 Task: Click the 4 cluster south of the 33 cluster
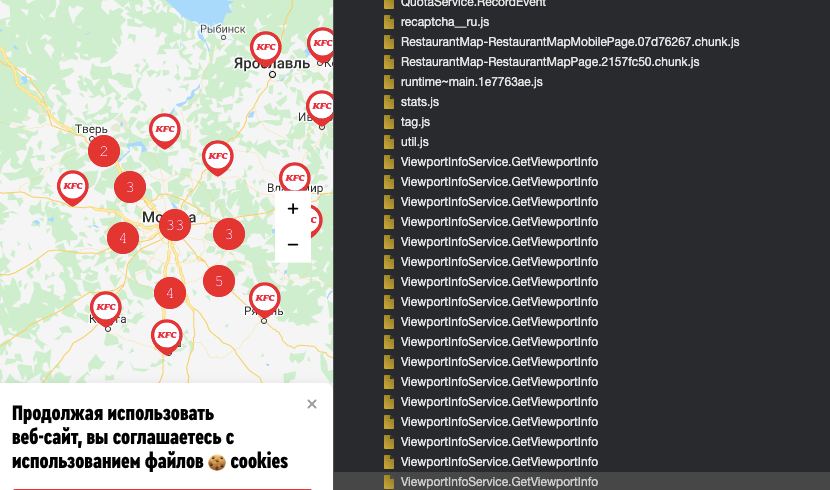pos(170,293)
